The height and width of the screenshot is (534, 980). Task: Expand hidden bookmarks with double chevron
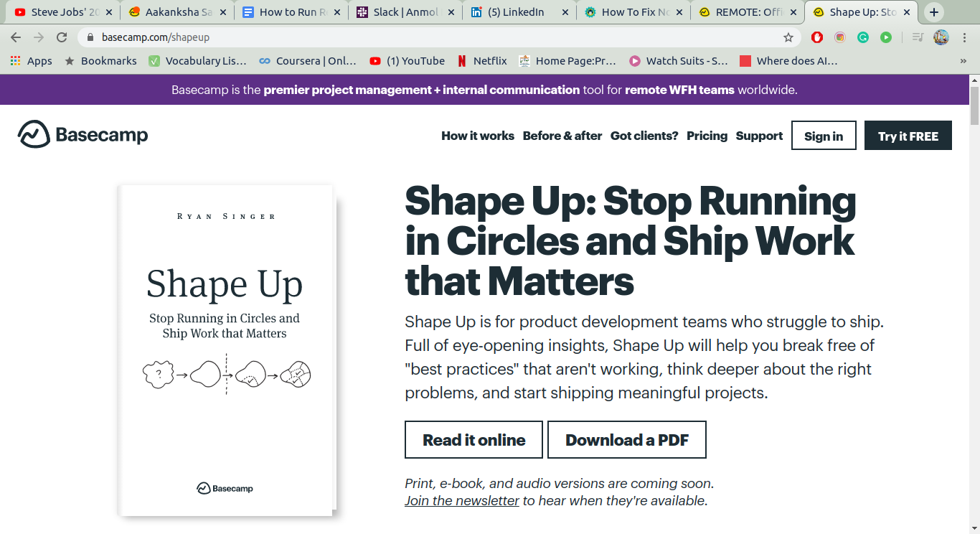[963, 61]
